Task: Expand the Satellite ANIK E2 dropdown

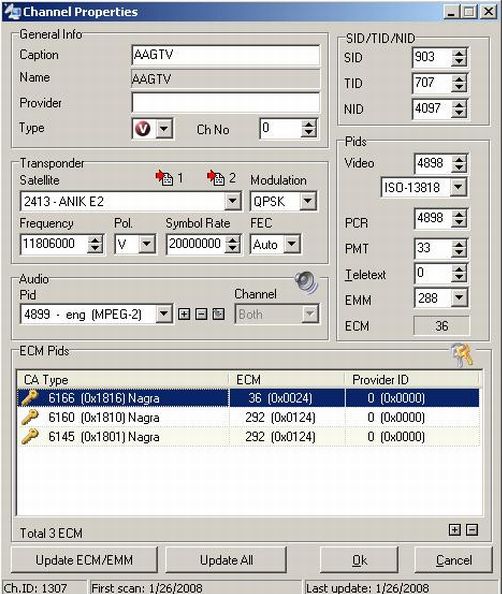Action: (x=232, y=201)
